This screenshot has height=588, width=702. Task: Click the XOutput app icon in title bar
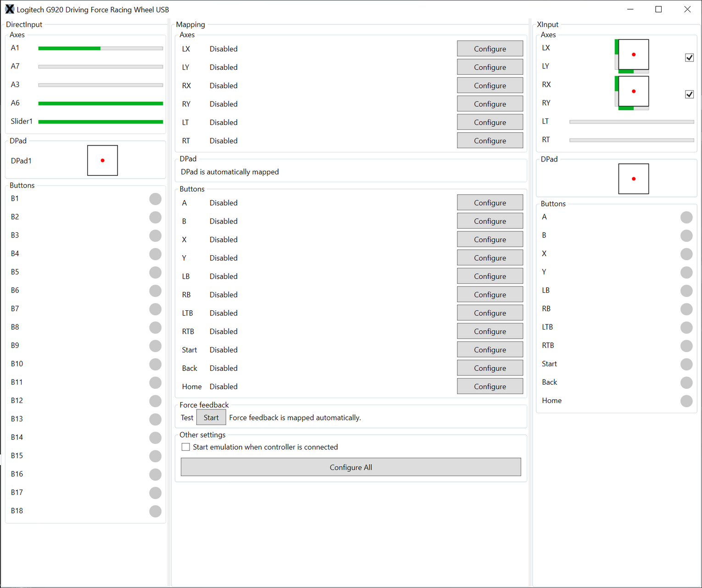[x=9, y=9]
